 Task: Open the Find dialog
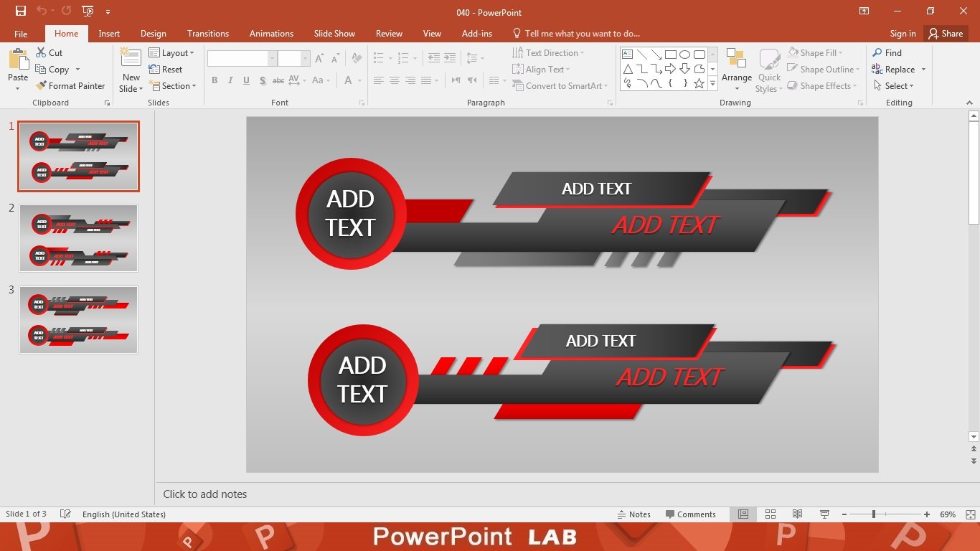coord(887,52)
